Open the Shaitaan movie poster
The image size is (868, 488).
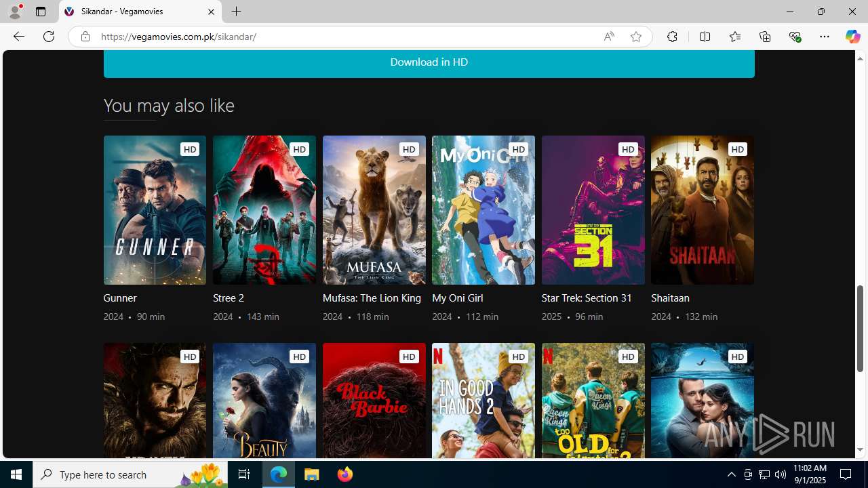(x=703, y=210)
